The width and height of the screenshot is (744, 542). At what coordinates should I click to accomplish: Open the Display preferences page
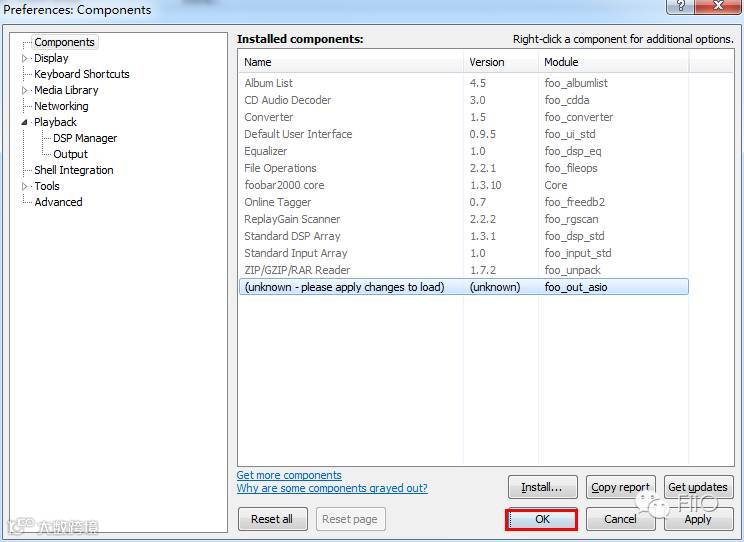click(51, 58)
